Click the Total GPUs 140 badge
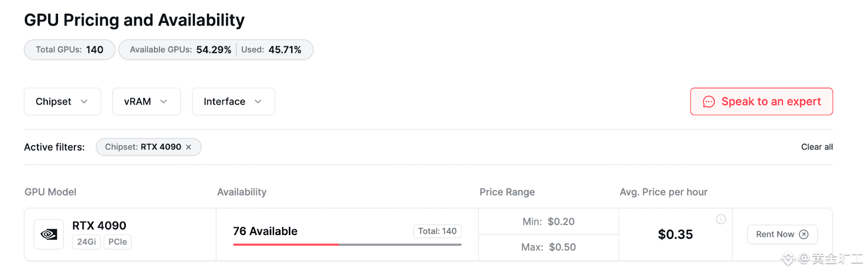The image size is (868, 272). click(x=69, y=49)
